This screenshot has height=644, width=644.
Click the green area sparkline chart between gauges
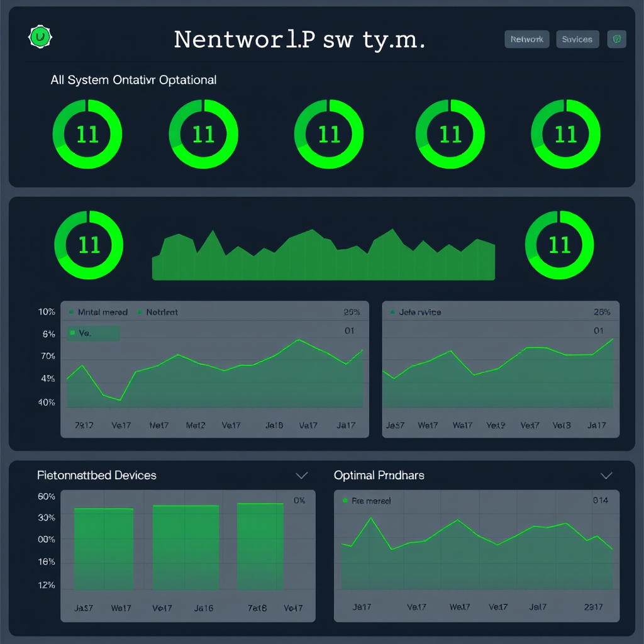pyautogui.click(x=323, y=255)
